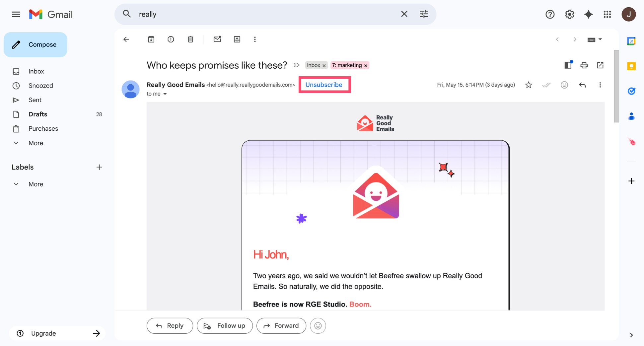Open Google Keep side panel
The height and width of the screenshot is (346, 644).
tap(631, 66)
